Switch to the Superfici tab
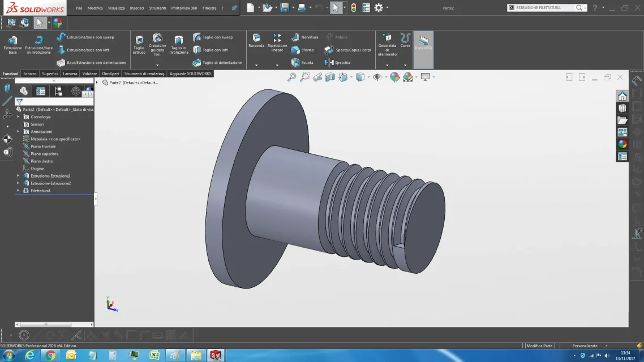 point(50,74)
